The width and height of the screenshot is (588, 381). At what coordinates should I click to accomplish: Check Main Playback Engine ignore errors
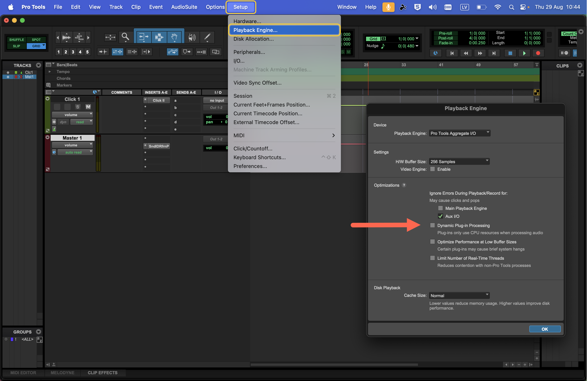click(440, 208)
